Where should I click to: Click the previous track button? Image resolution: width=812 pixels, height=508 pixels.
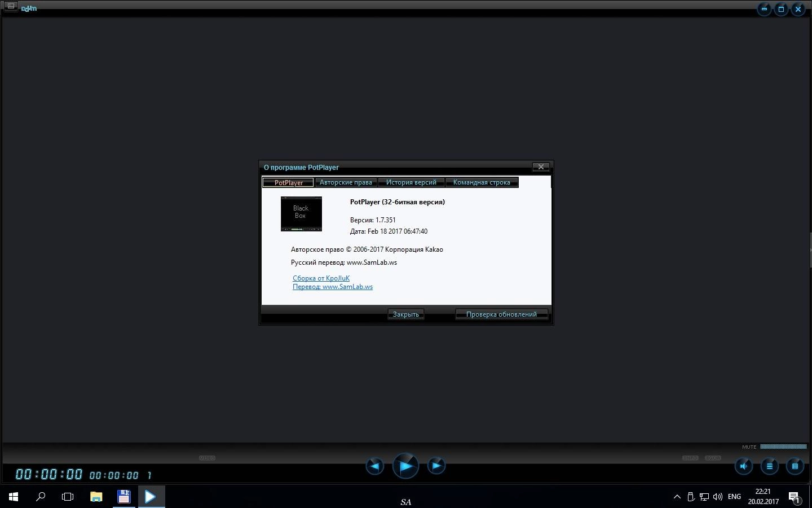pos(375,466)
